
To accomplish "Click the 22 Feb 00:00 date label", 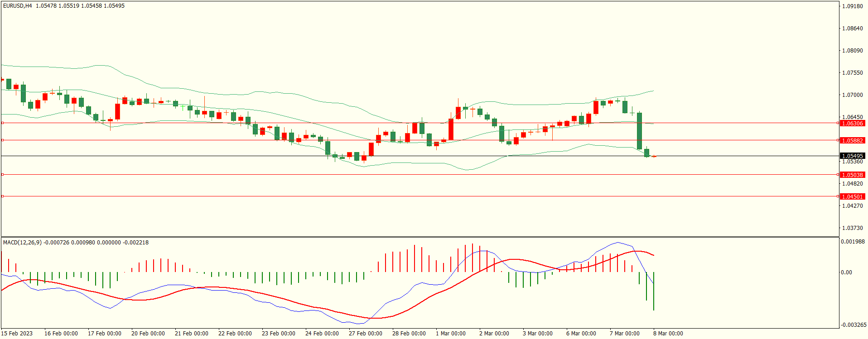I will point(235,334).
